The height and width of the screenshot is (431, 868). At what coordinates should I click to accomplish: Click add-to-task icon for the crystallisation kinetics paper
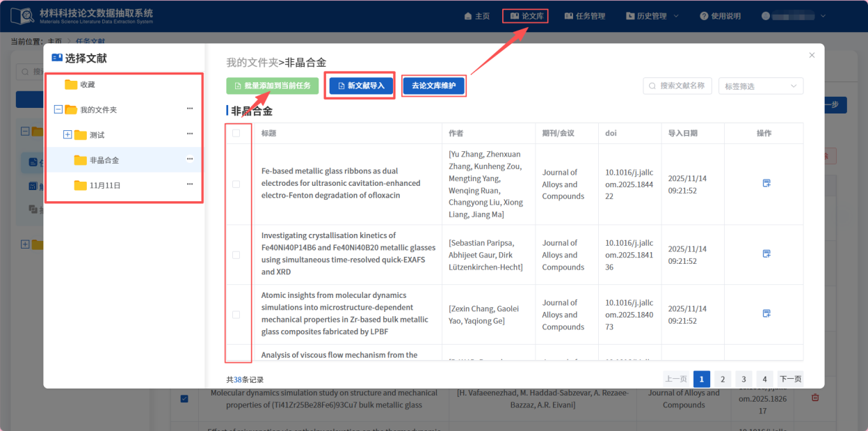coord(766,254)
